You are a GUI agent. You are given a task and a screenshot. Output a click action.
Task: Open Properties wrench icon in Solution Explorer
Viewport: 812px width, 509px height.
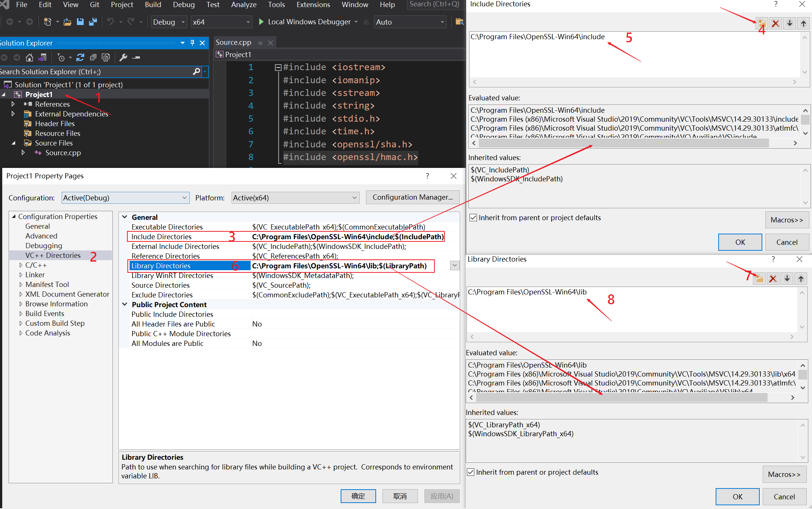pyautogui.click(x=123, y=57)
